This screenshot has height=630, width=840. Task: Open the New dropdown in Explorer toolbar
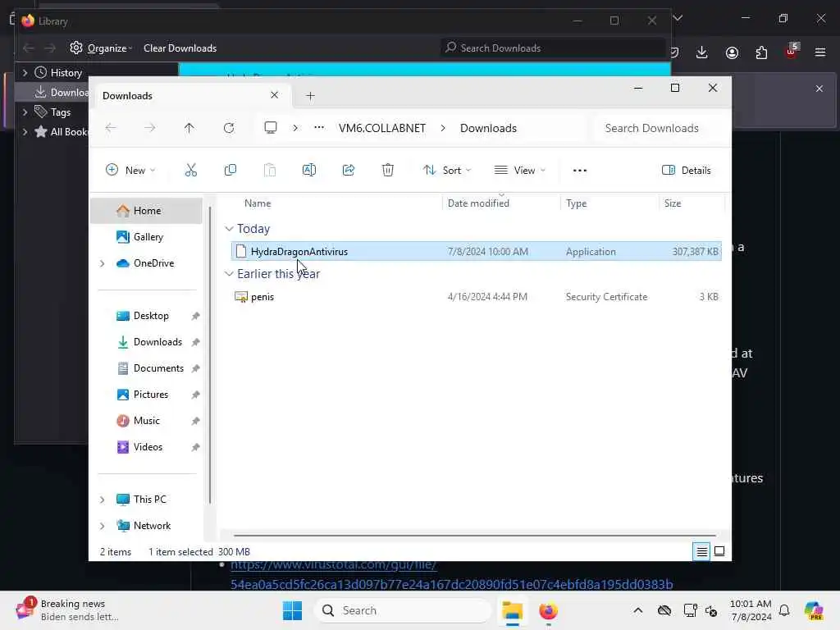(130, 171)
